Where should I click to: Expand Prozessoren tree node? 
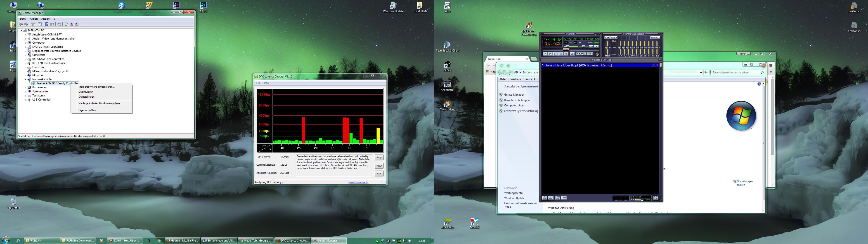click(x=25, y=87)
